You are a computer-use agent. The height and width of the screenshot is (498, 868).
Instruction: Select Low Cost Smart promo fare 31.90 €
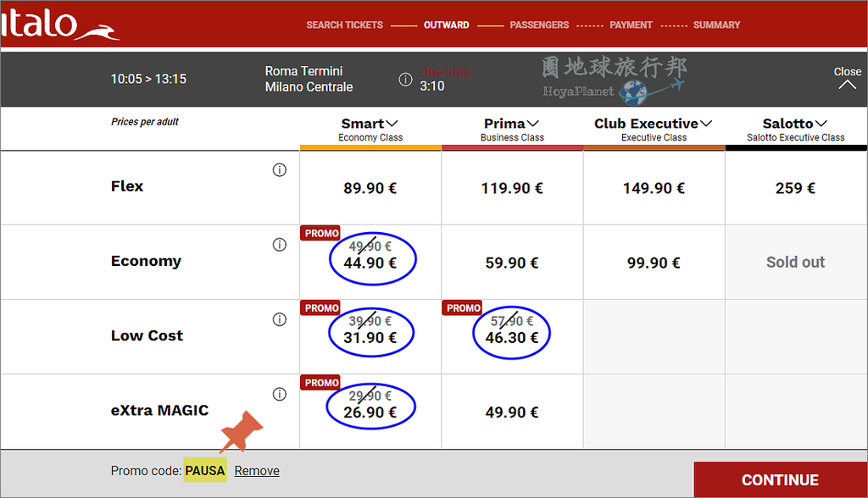[x=370, y=337]
